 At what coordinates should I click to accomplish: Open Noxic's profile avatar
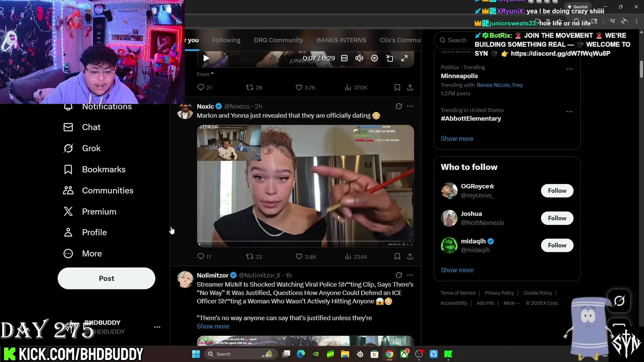185,111
